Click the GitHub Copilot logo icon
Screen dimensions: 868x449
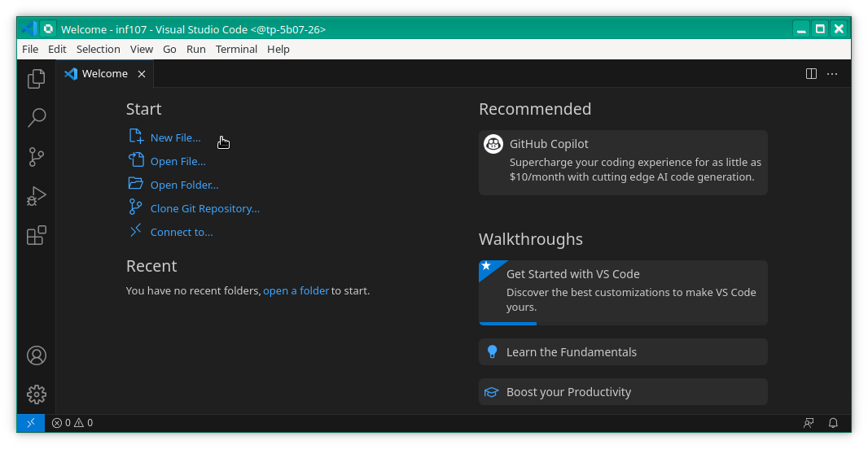pos(493,144)
